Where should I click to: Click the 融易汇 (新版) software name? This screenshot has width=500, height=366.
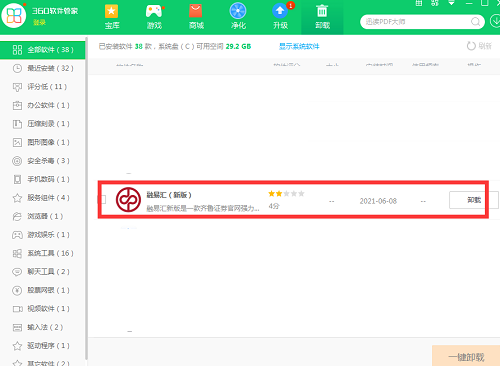pos(169,195)
